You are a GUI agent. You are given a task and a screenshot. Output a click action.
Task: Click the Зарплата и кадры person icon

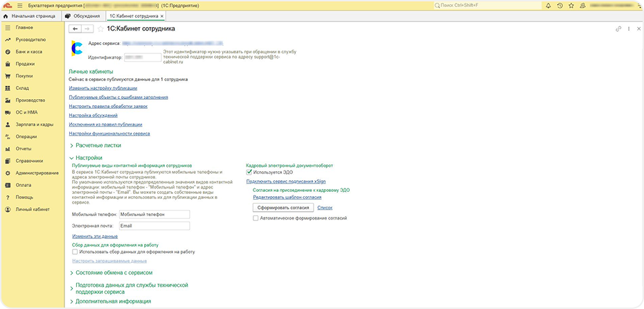[x=8, y=125]
